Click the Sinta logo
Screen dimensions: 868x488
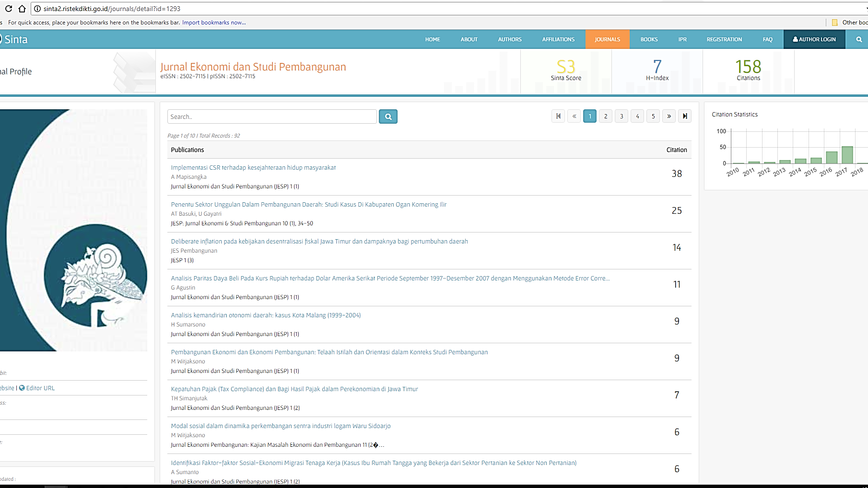(x=13, y=39)
